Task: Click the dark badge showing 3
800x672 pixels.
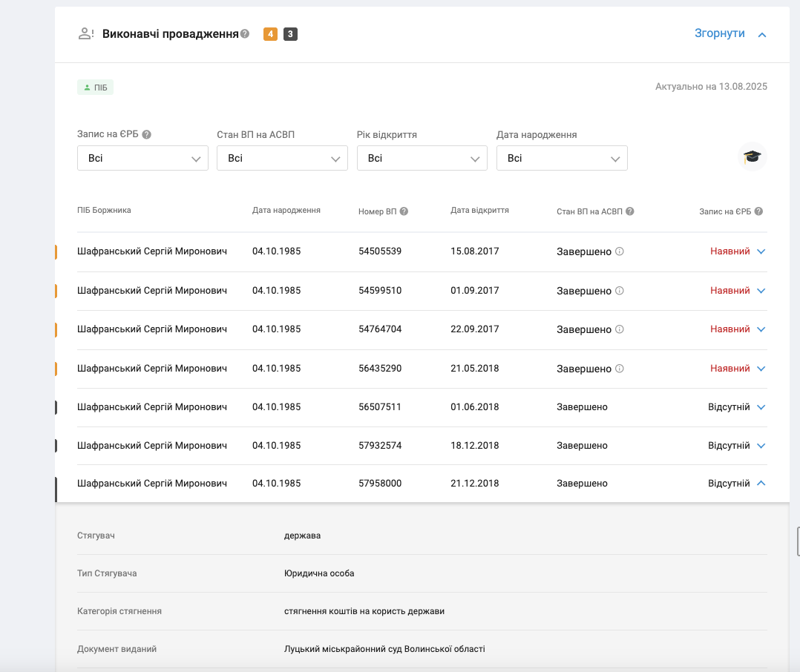Action: (290, 34)
